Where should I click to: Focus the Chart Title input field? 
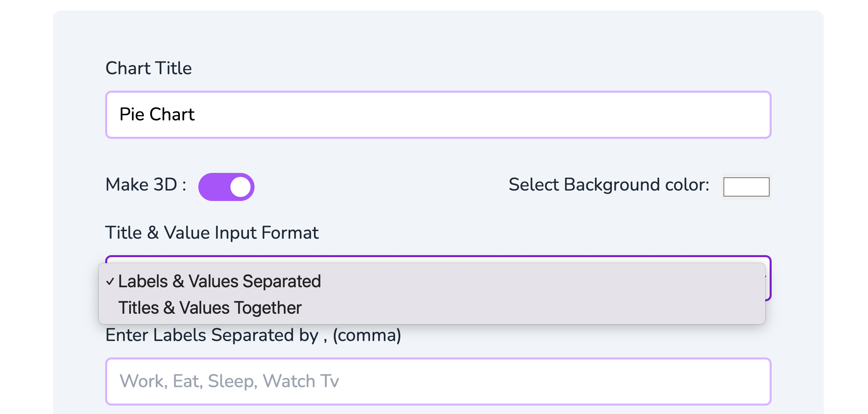click(x=438, y=115)
